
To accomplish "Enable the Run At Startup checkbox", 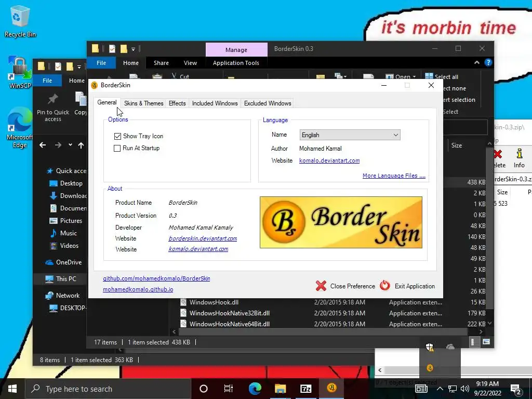I will [117, 148].
